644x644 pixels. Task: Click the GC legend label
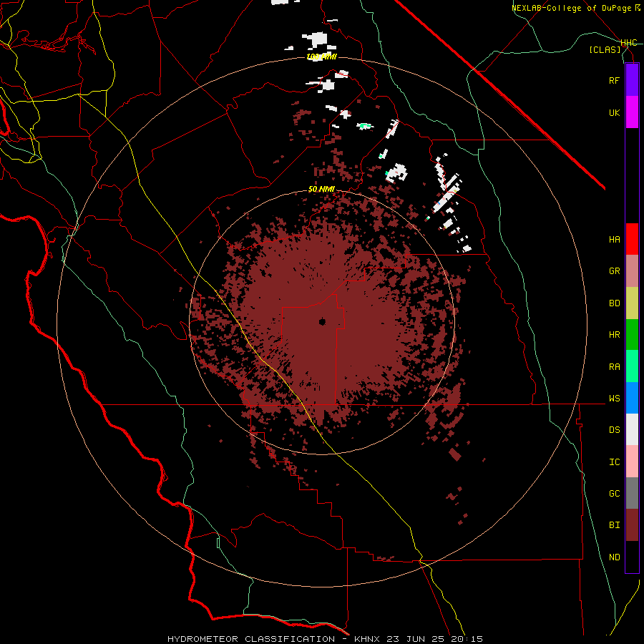point(614,494)
